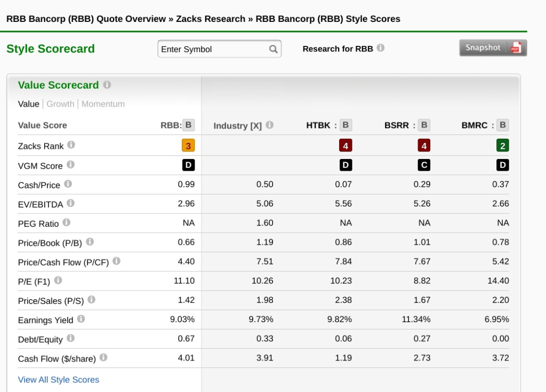This screenshot has width=546, height=392.
Task: Show info for Debt/Equity row
Action: pyautogui.click(x=70, y=338)
